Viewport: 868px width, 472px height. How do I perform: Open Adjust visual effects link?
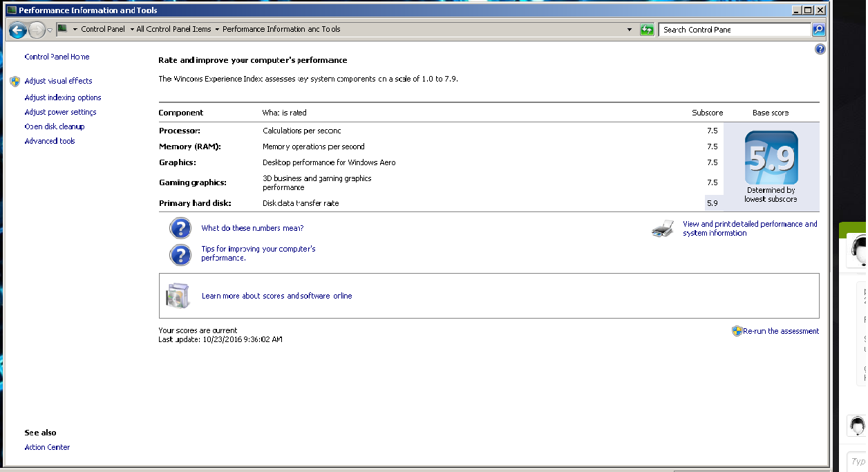pos(58,81)
